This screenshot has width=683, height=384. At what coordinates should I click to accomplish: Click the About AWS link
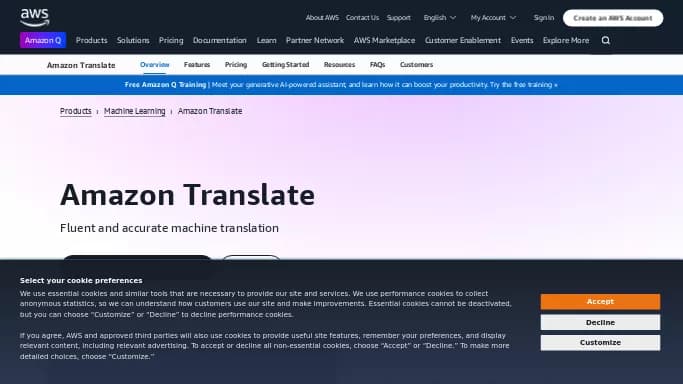322,18
